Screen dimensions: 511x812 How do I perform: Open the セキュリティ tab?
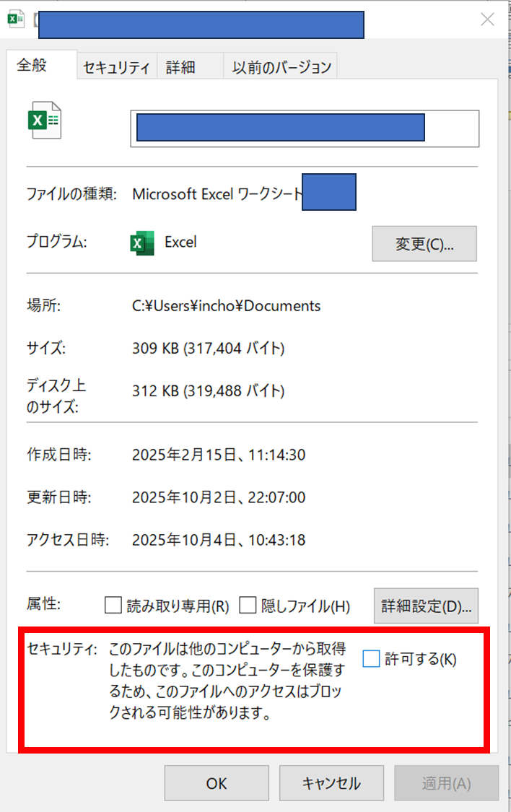pyautogui.click(x=116, y=68)
